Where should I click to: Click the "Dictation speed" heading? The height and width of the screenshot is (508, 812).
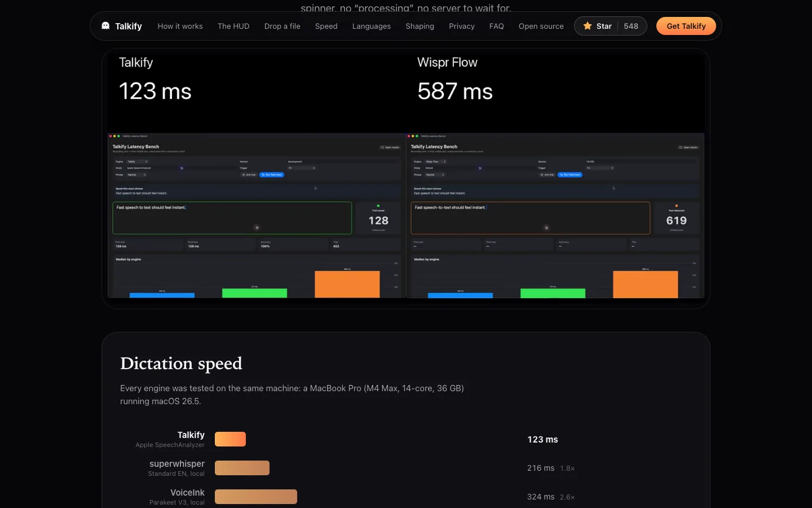[181, 364]
